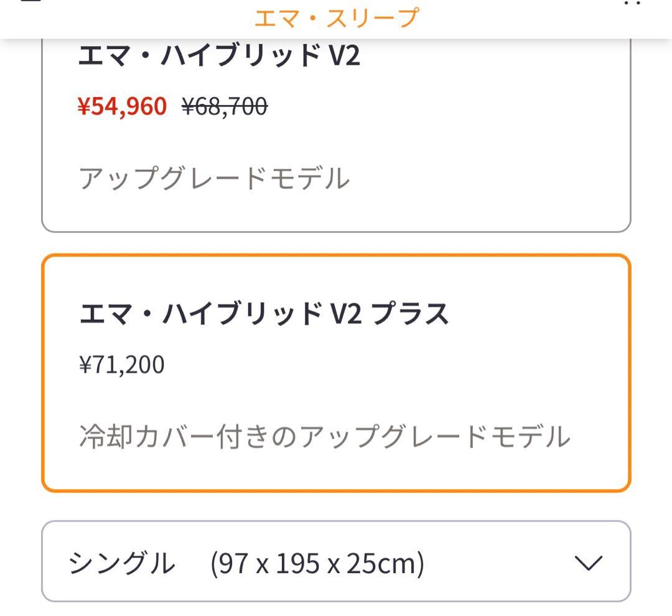Image resolution: width=672 pixels, height=616 pixels.
Task: Tap the 冷却カバー付き description line
Action: pos(324,437)
